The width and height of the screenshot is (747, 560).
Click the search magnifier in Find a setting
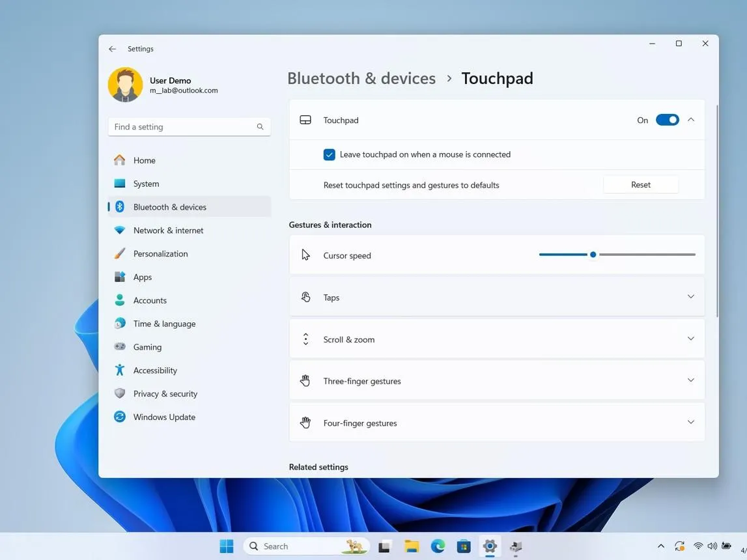pos(260,127)
